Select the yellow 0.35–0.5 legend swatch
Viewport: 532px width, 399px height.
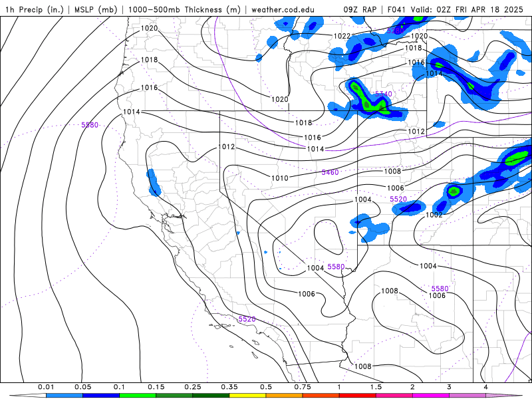click(x=247, y=396)
